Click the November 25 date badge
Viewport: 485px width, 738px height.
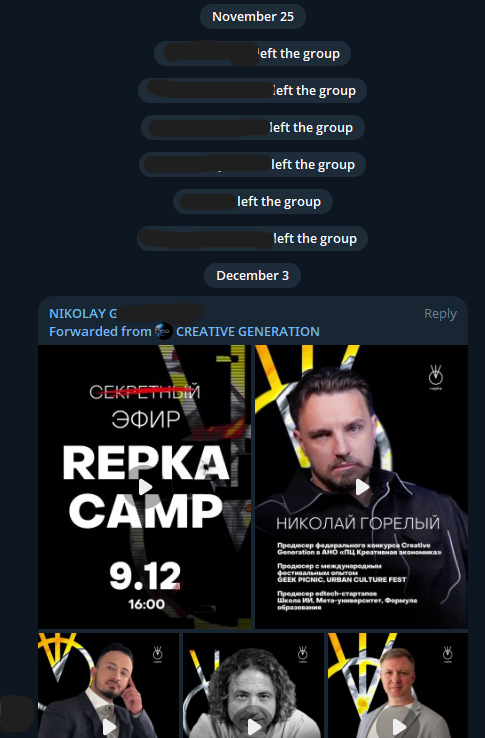[253, 16]
